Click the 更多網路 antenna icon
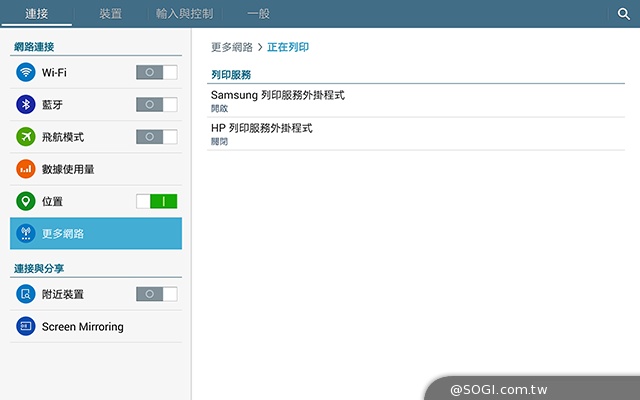This screenshot has width=640, height=400. (26, 233)
